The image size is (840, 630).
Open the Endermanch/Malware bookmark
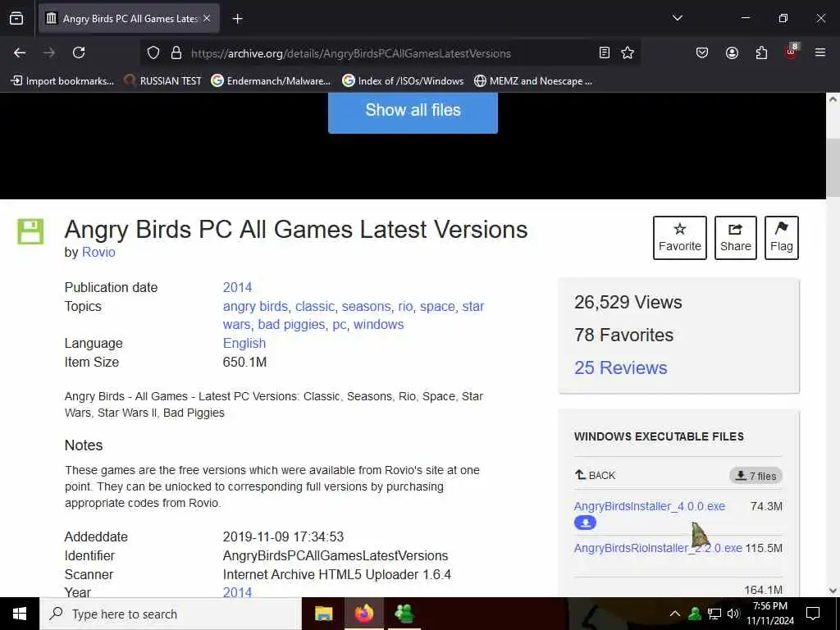pos(271,81)
